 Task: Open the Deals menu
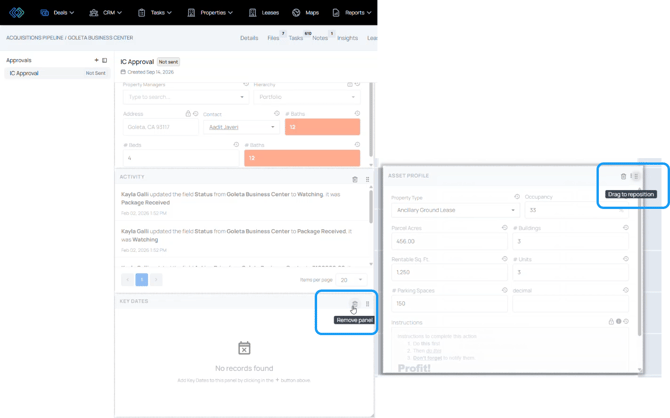57,12
